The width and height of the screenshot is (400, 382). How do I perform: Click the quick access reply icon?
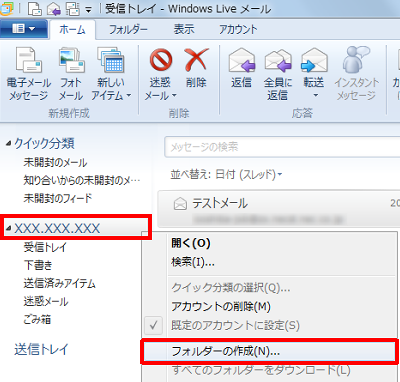pyautogui.click(x=54, y=9)
